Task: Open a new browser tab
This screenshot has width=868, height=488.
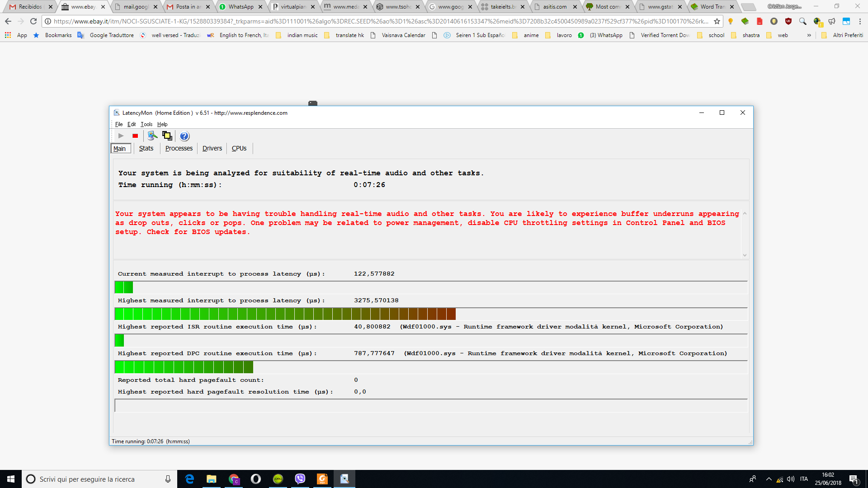Action: point(749,7)
